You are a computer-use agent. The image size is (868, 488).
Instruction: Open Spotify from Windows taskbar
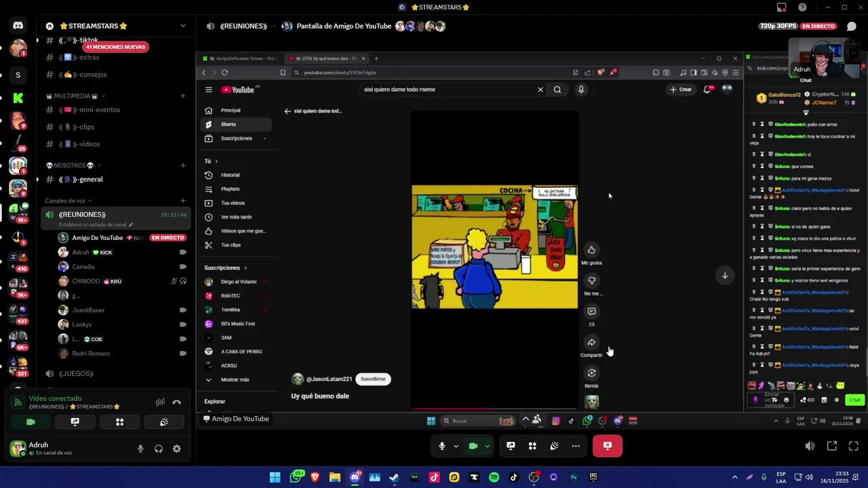pyautogui.click(x=494, y=477)
